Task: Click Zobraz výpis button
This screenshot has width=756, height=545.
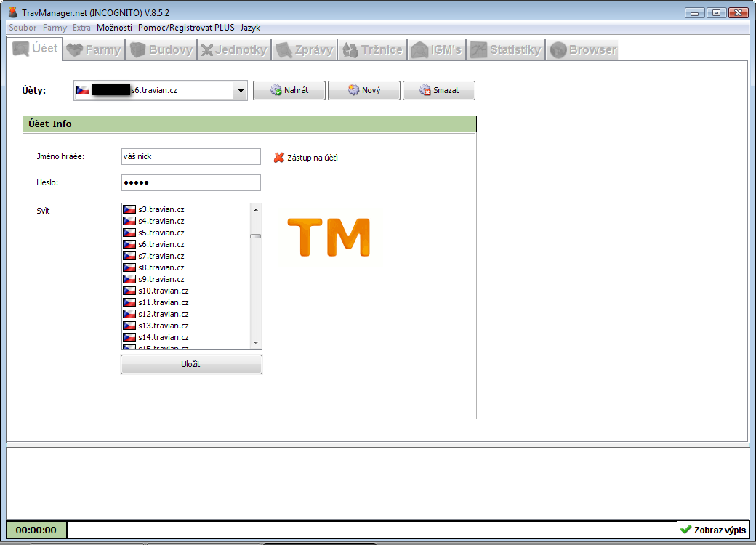Action: click(x=714, y=530)
